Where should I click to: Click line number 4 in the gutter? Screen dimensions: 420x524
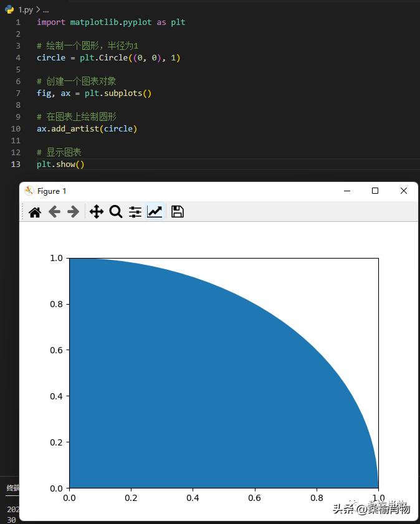coord(17,58)
